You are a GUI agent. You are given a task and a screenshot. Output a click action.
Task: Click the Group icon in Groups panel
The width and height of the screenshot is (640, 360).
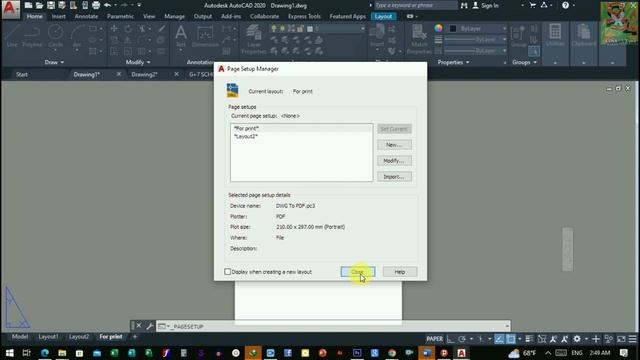click(518, 36)
